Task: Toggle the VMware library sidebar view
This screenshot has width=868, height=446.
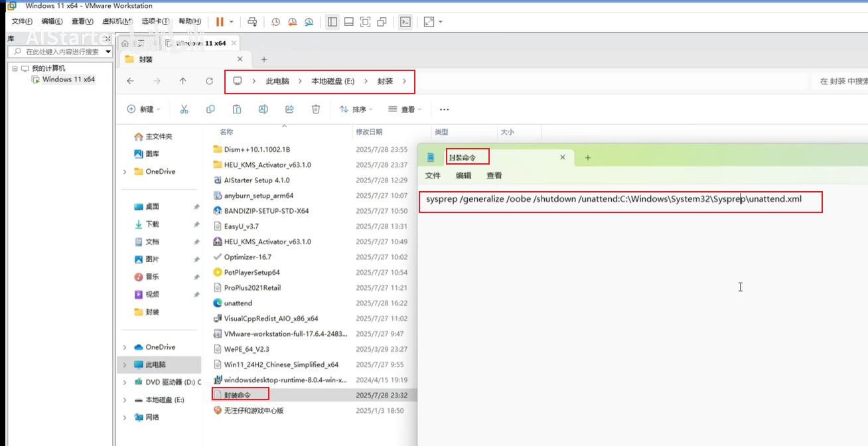Action: click(332, 22)
